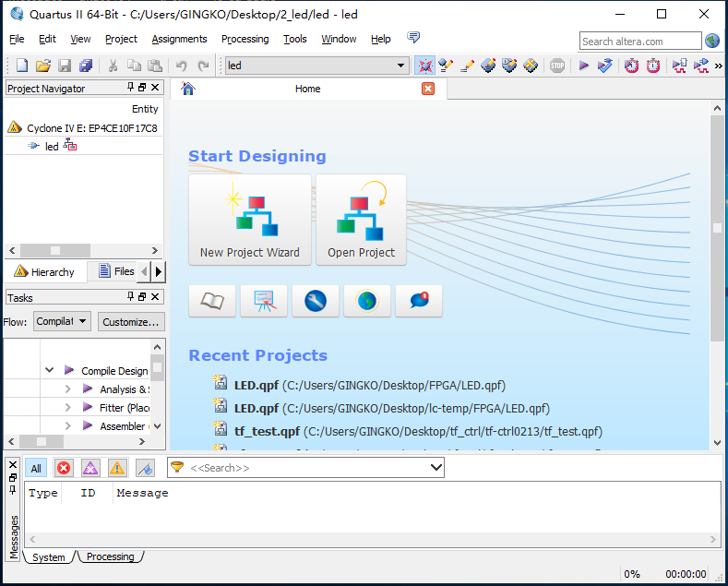Click the Customize... button
The width and height of the screenshot is (728, 586).
tap(130, 321)
